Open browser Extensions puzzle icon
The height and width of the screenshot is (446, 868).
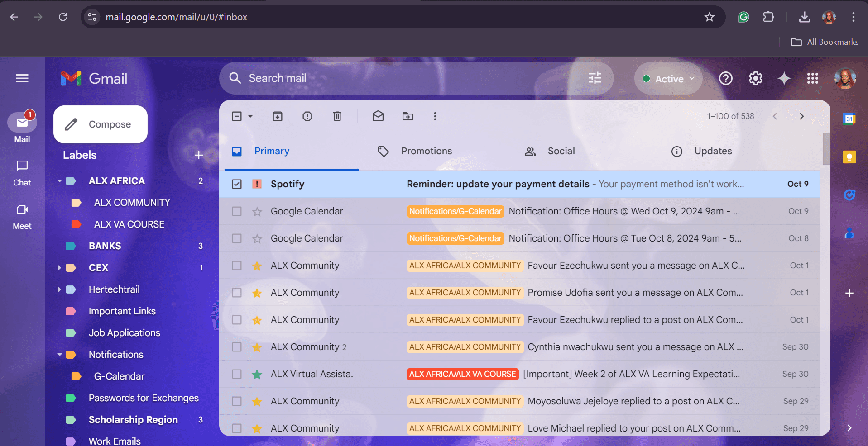[768, 17]
